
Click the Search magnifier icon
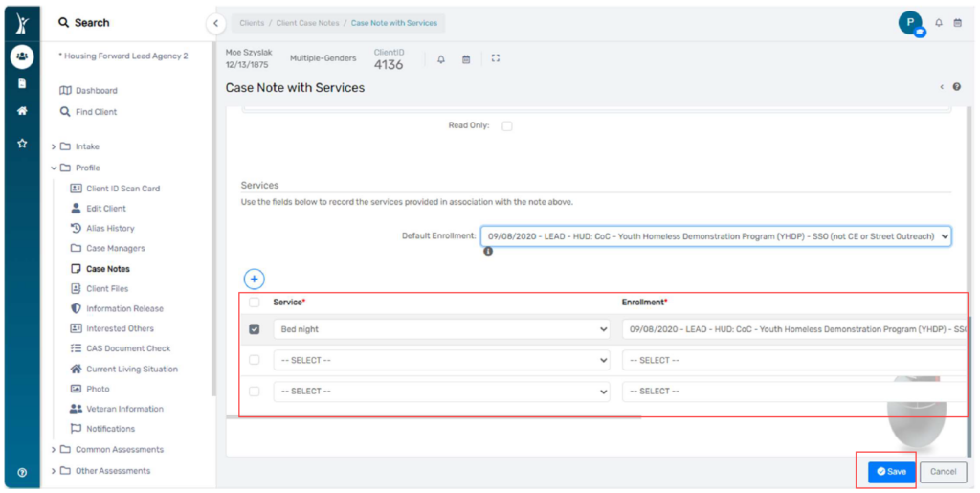point(64,22)
